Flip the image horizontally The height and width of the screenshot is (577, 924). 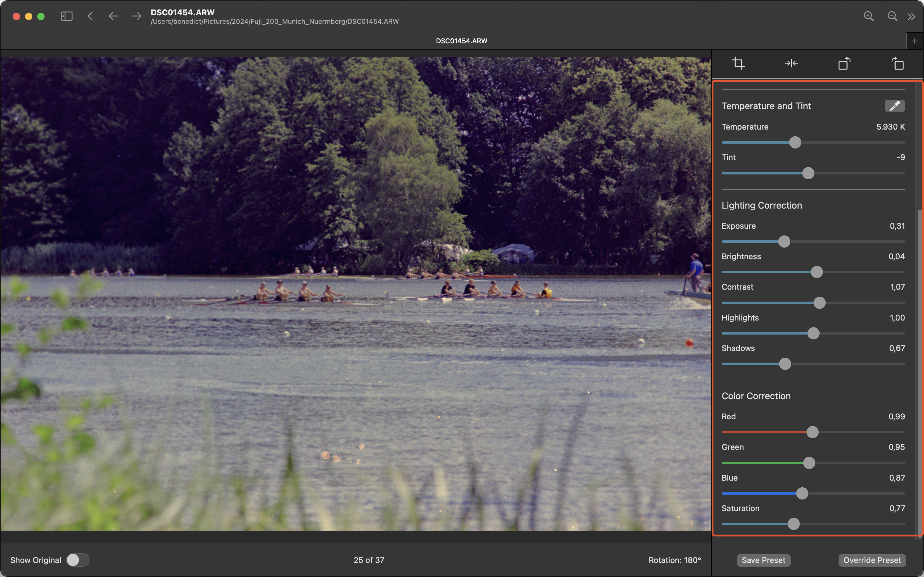(791, 63)
